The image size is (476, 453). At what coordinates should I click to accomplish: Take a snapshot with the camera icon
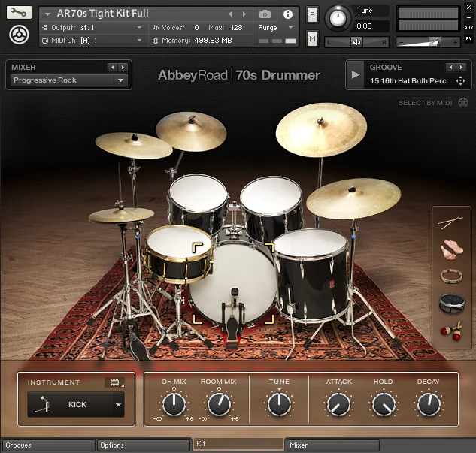coord(265,14)
